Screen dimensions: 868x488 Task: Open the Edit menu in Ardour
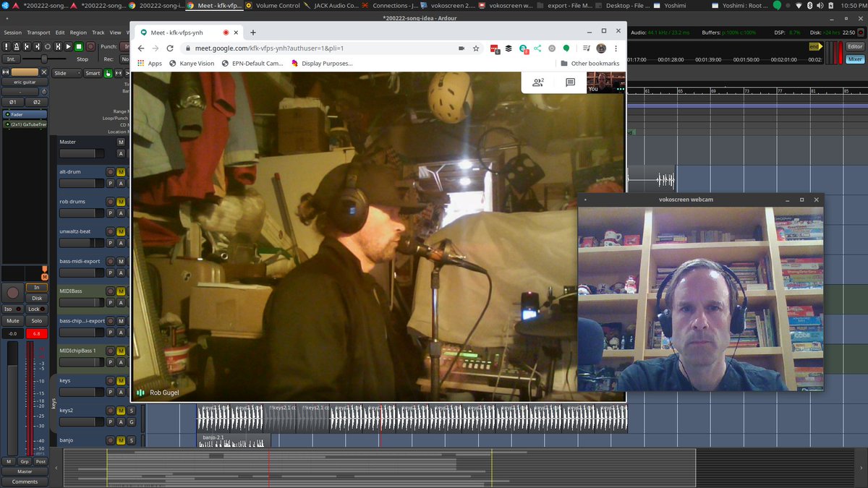pos(60,33)
